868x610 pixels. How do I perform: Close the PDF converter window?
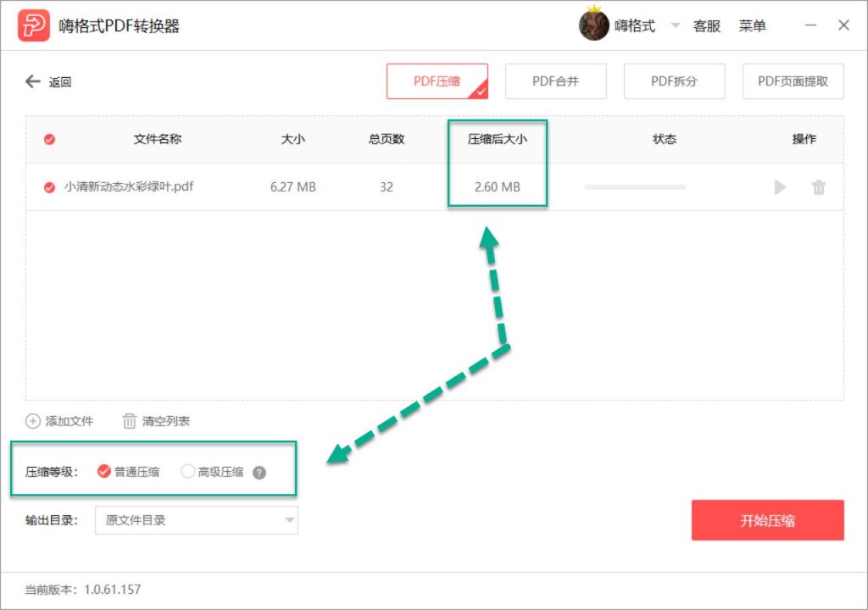pyautogui.click(x=843, y=25)
